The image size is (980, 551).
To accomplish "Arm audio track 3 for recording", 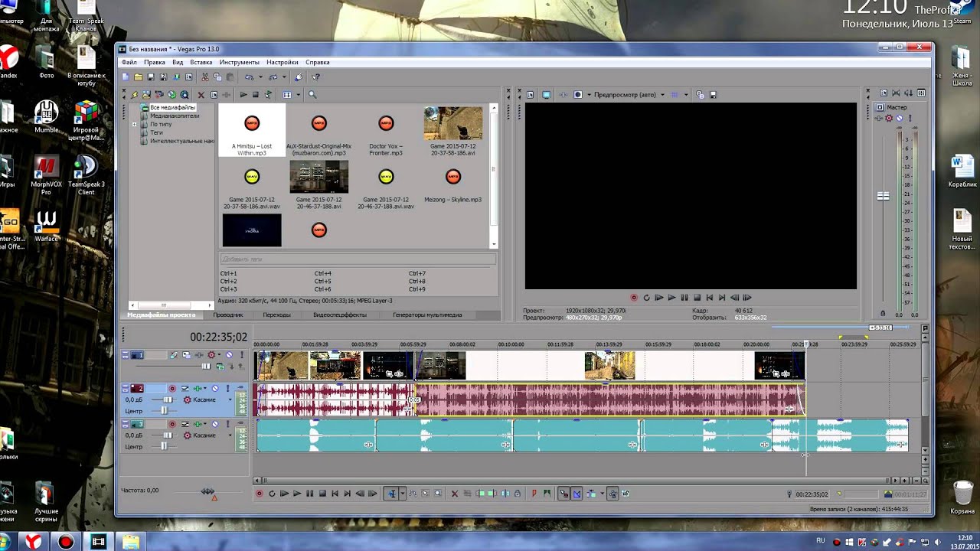I will pos(172,424).
